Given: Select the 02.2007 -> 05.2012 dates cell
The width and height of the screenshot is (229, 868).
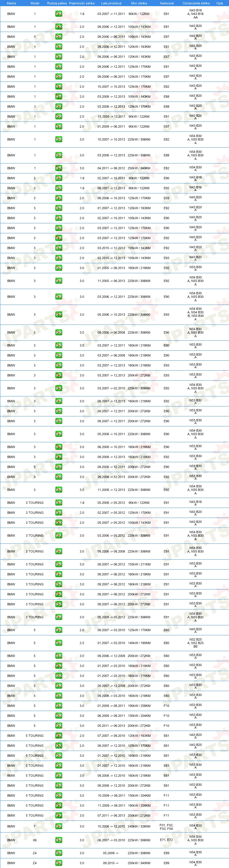Looking at the screenshot, I should point(111,513).
